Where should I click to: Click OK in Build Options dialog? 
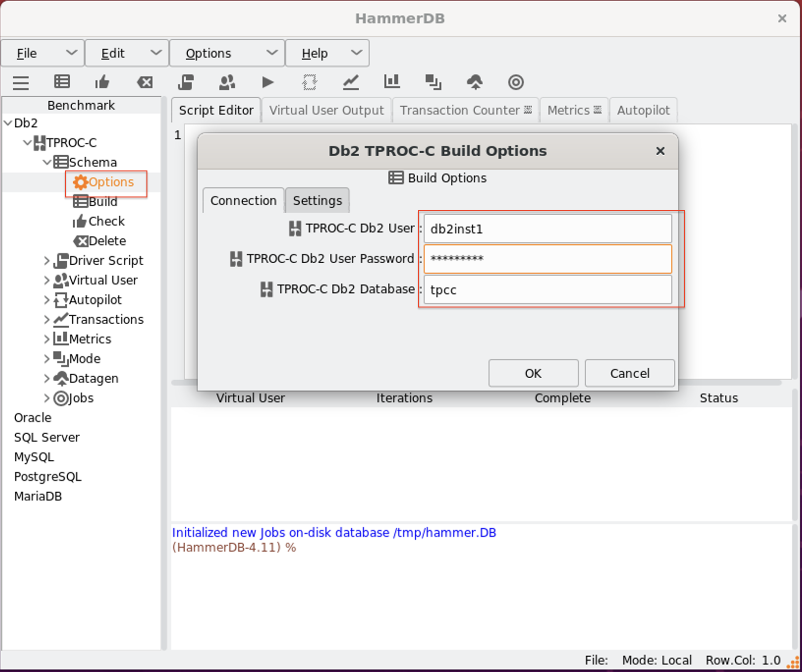(533, 373)
